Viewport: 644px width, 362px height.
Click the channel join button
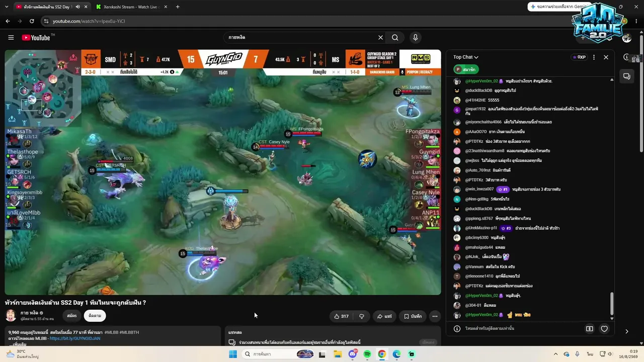point(72,316)
